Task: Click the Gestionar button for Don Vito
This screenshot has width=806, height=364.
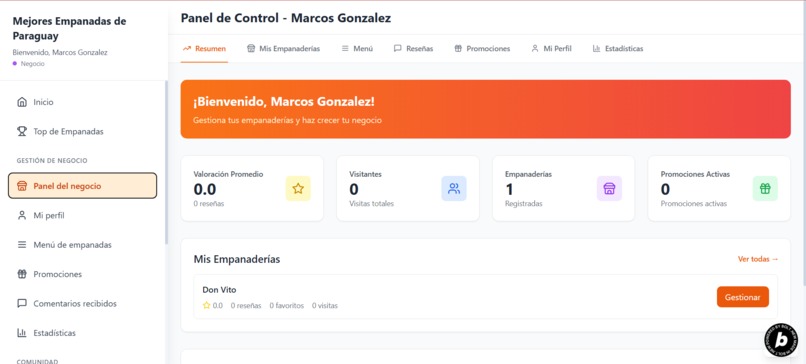Action: (x=743, y=297)
